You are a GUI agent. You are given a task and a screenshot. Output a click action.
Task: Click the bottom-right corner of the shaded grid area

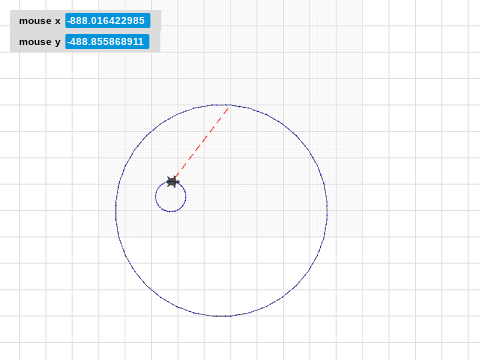point(363,237)
